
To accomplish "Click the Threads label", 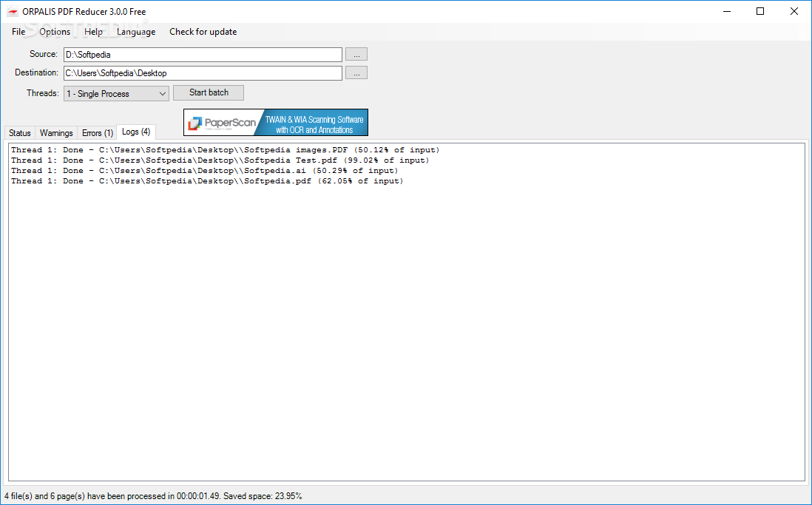I will pyautogui.click(x=43, y=93).
